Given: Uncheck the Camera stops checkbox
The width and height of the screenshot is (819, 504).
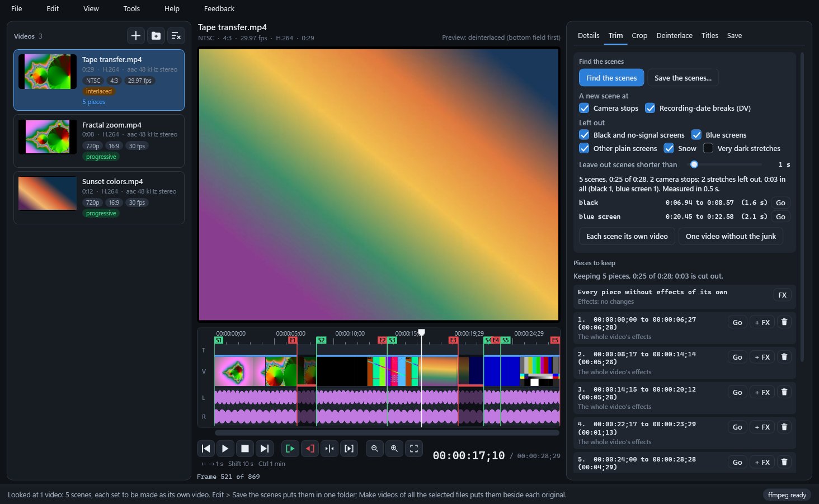Looking at the screenshot, I should [x=584, y=108].
